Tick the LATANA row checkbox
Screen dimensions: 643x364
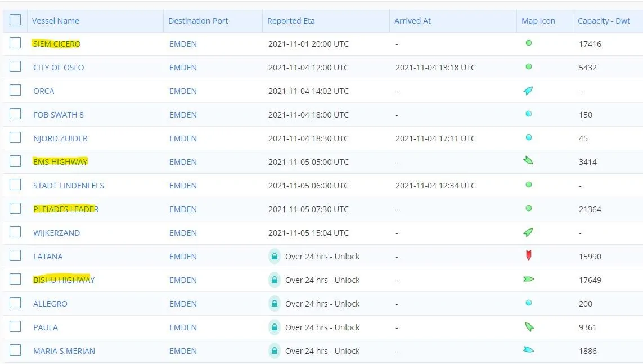[x=15, y=256]
